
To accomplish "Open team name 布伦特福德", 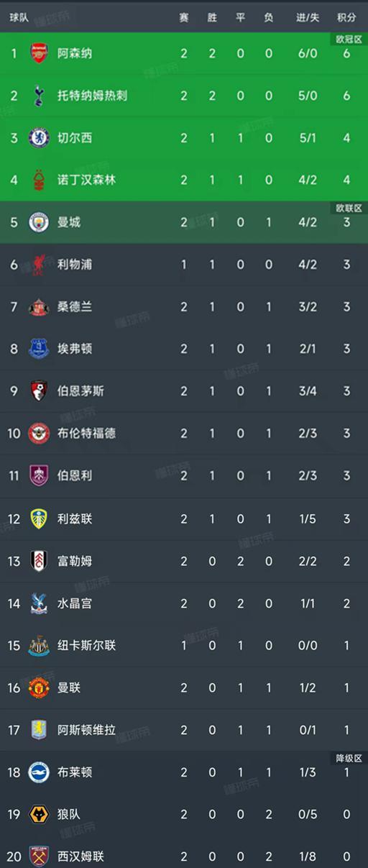I will pyautogui.click(x=86, y=433).
